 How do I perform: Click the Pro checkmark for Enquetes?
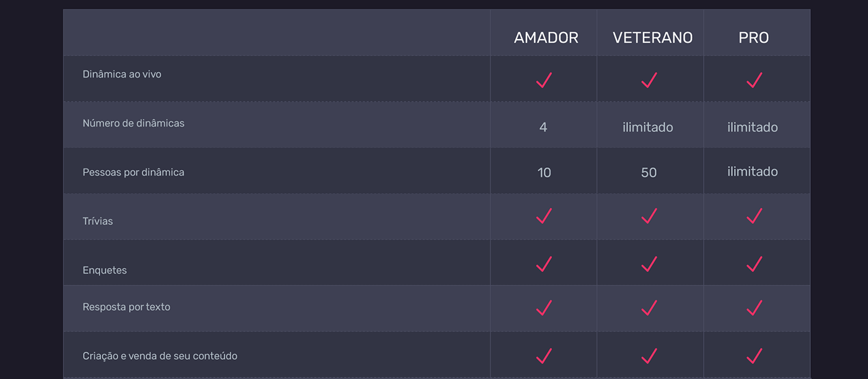[754, 264]
